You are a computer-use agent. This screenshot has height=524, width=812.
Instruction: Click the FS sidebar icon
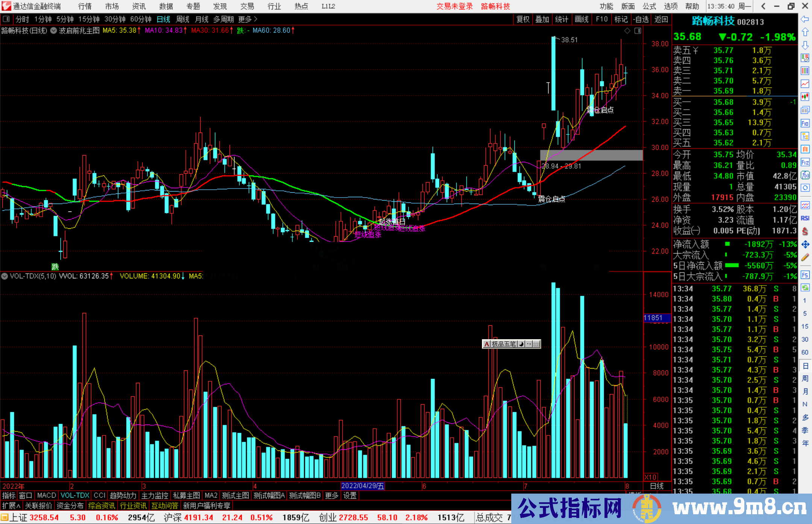tap(805, 275)
